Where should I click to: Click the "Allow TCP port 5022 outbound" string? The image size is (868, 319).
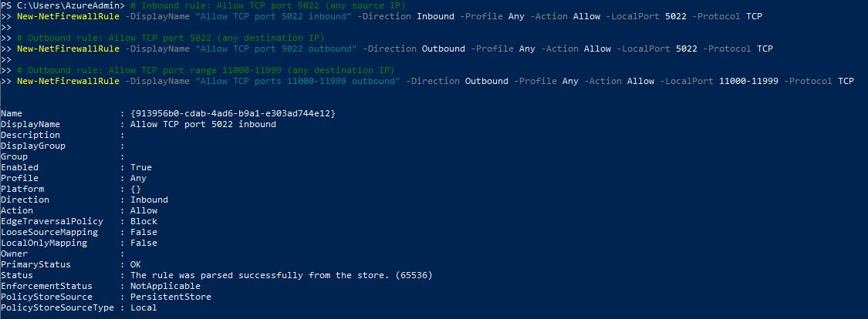(275, 49)
